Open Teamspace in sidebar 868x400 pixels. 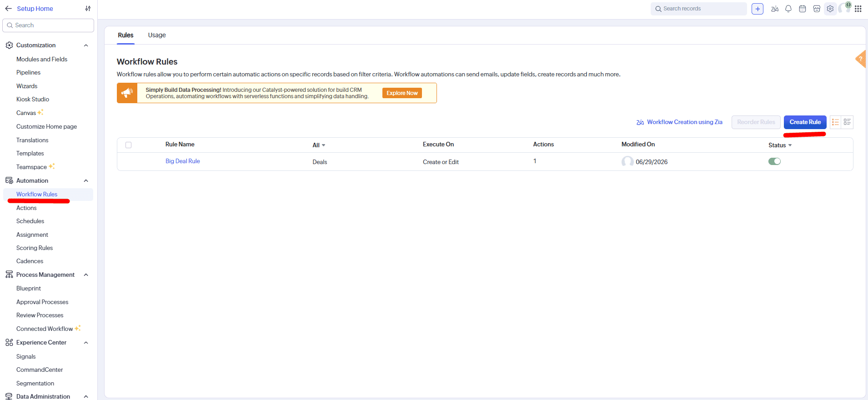click(31, 167)
